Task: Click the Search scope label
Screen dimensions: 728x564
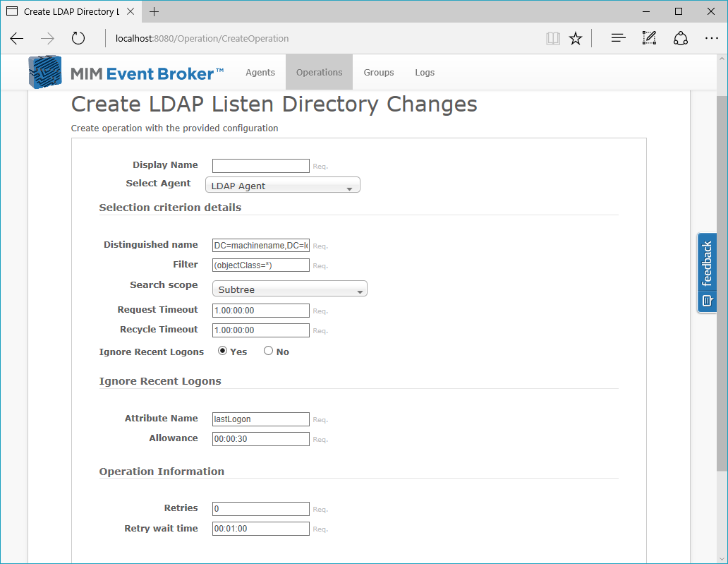Action: pos(164,284)
